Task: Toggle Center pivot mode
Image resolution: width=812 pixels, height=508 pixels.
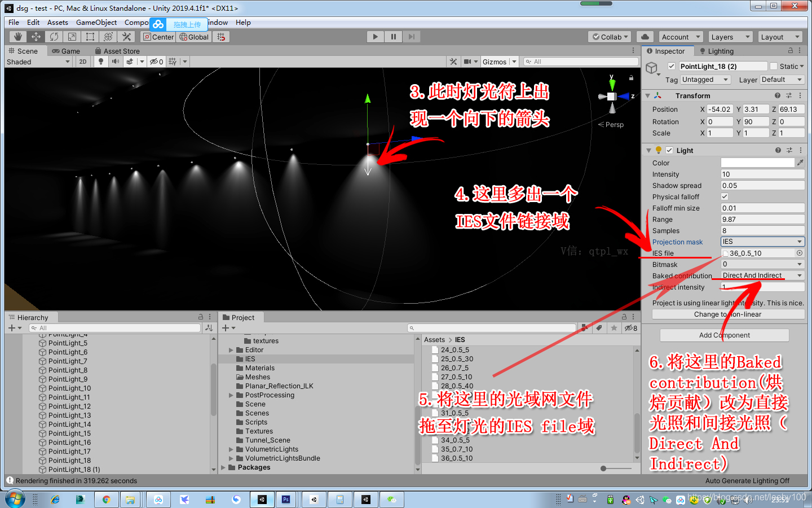Action: (x=158, y=37)
